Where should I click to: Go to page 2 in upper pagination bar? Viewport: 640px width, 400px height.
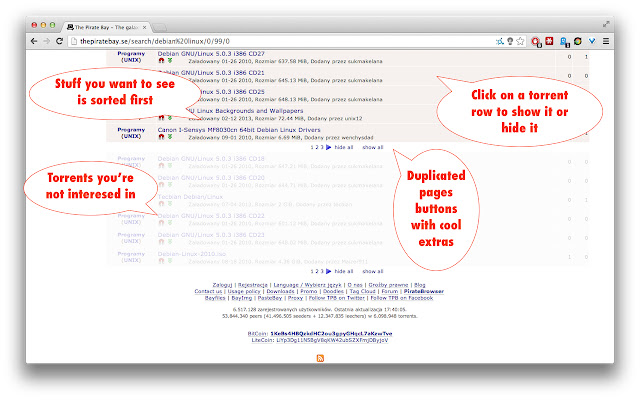point(317,147)
